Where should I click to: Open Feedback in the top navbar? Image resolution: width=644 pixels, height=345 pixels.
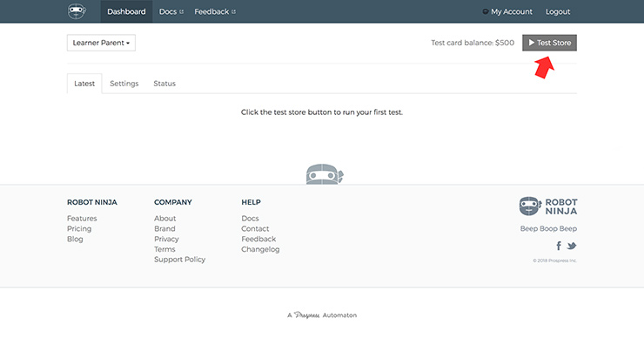(215, 11)
